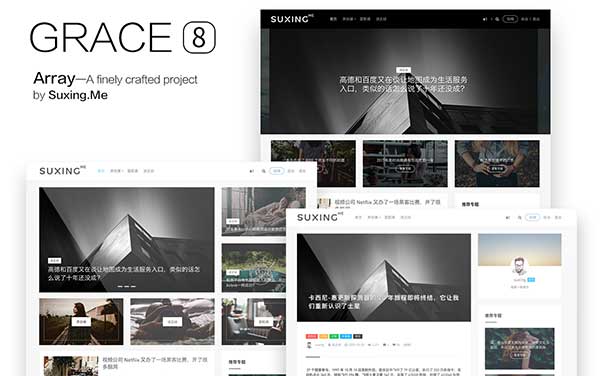Image resolution: width=600 pixels, height=376 pixels.
Task: Click the search icon in the article mockup header
Action: (520, 217)
